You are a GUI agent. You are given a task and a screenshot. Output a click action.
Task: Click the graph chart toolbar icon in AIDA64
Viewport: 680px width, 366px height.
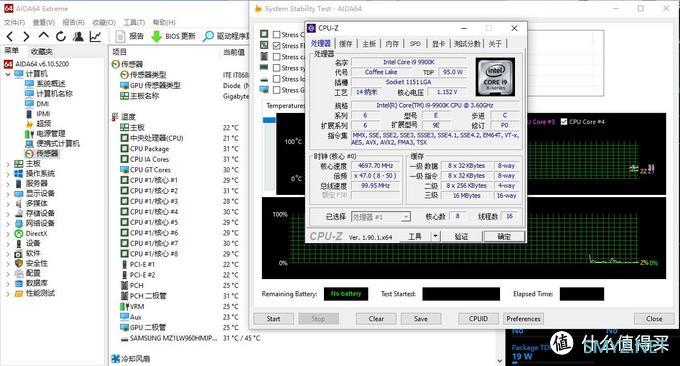pos(95,36)
